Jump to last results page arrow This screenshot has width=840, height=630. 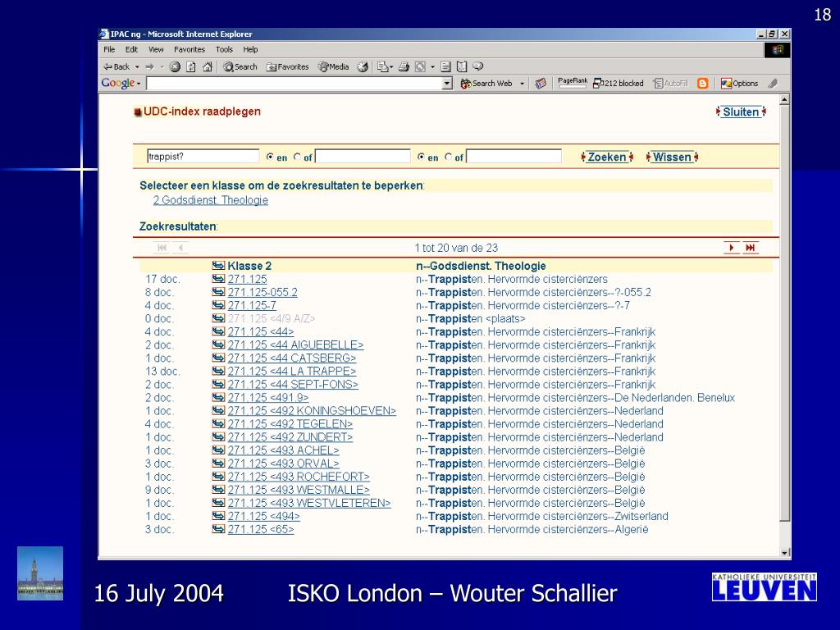tap(751, 248)
